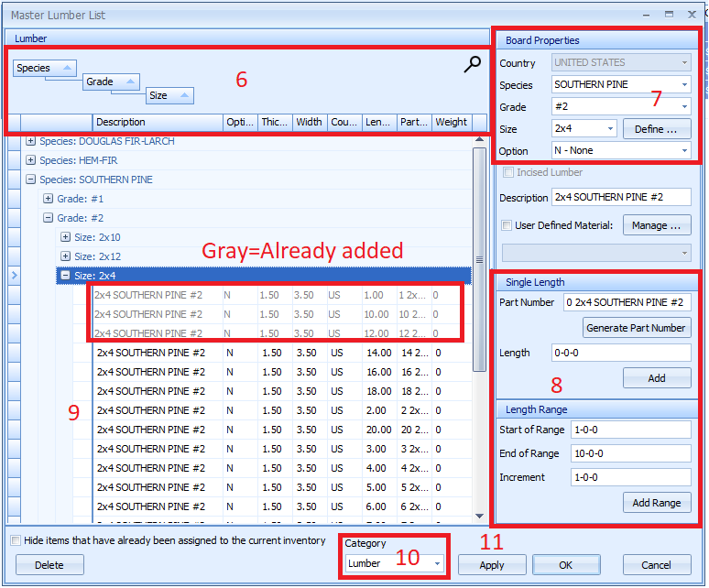Expand the Size: 2x10 group
This screenshot has width=709, height=588.
pos(66,237)
